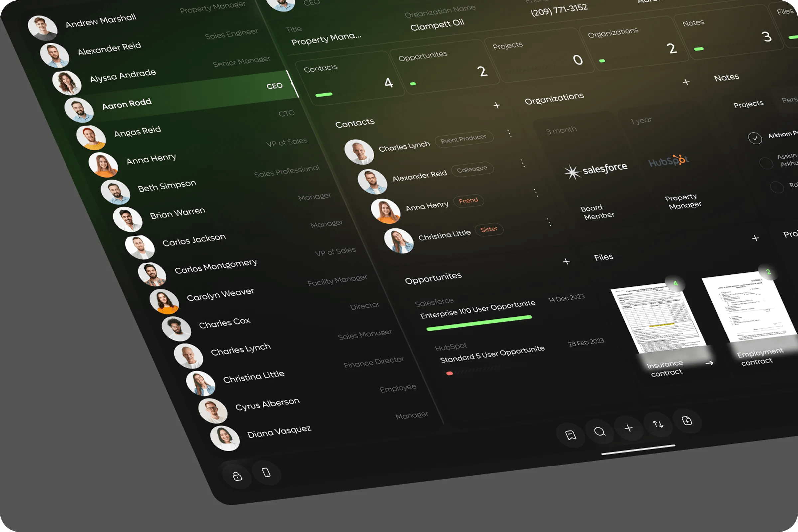
Task: Click the bookmark icon in bottom toolbar
Action: click(571, 435)
